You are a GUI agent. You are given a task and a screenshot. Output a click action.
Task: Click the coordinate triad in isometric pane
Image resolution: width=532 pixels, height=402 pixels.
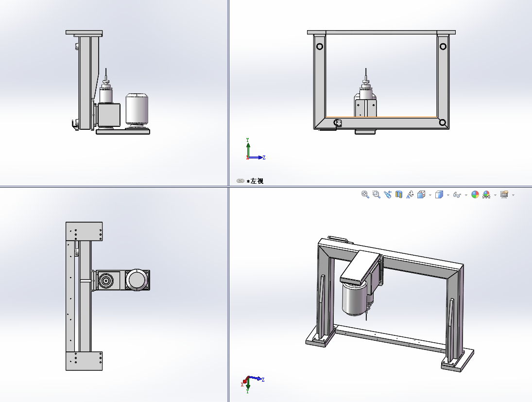tap(253, 384)
